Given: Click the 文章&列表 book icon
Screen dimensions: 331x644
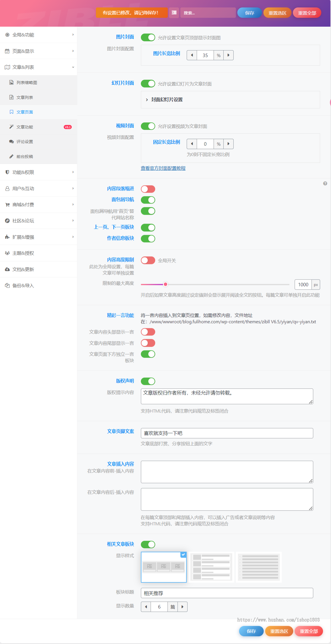Looking at the screenshot, I should click(7, 67).
